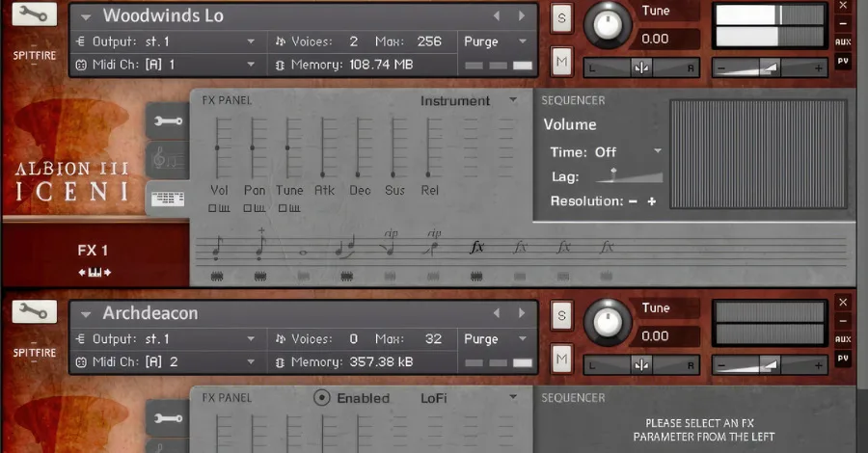Click the FX 1 keyswitch indicator icon

click(95, 272)
